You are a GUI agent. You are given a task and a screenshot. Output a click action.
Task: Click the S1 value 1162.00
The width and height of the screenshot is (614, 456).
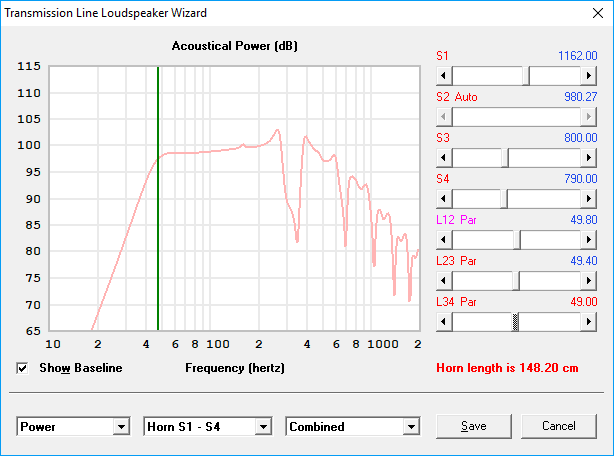(578, 56)
